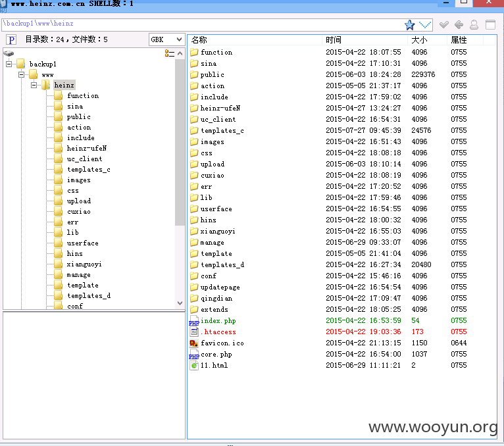Click tree scrollbar up arrow

tap(180, 53)
